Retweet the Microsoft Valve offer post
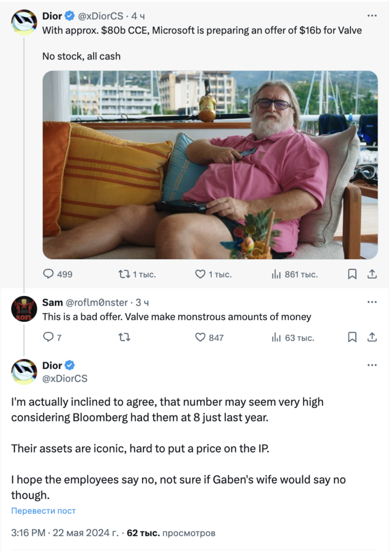This screenshot has height=553, width=392. 124,274
